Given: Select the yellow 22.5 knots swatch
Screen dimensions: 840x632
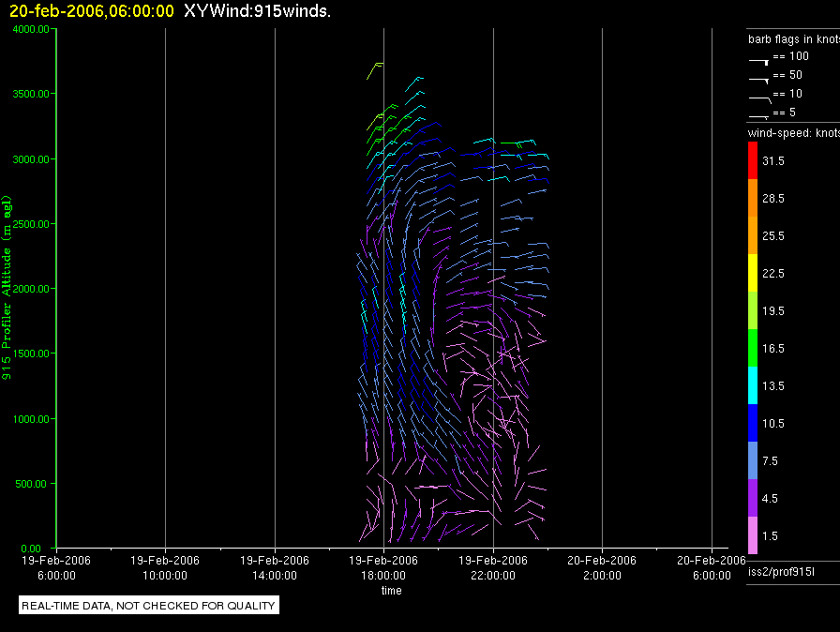Looking at the screenshot, I should (753, 273).
